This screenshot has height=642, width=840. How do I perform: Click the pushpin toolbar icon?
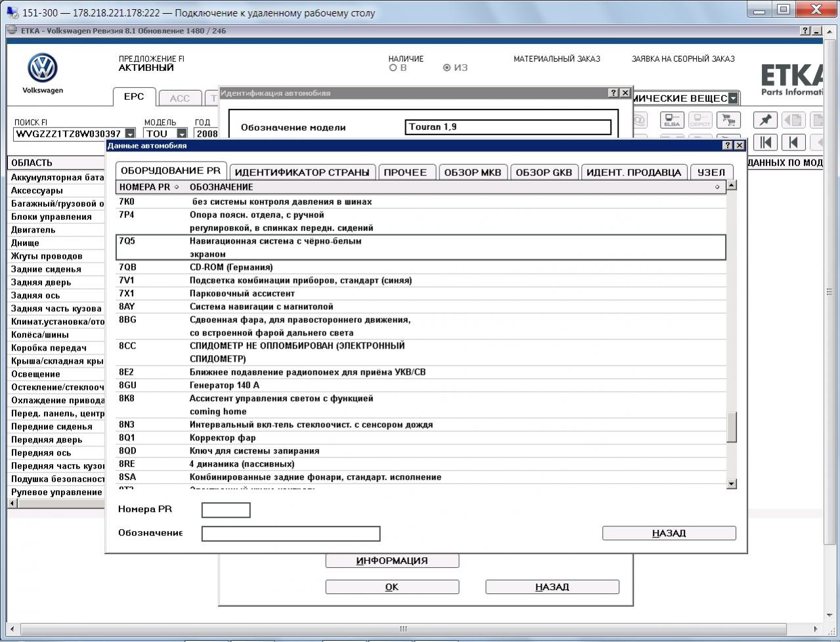pyautogui.click(x=766, y=120)
